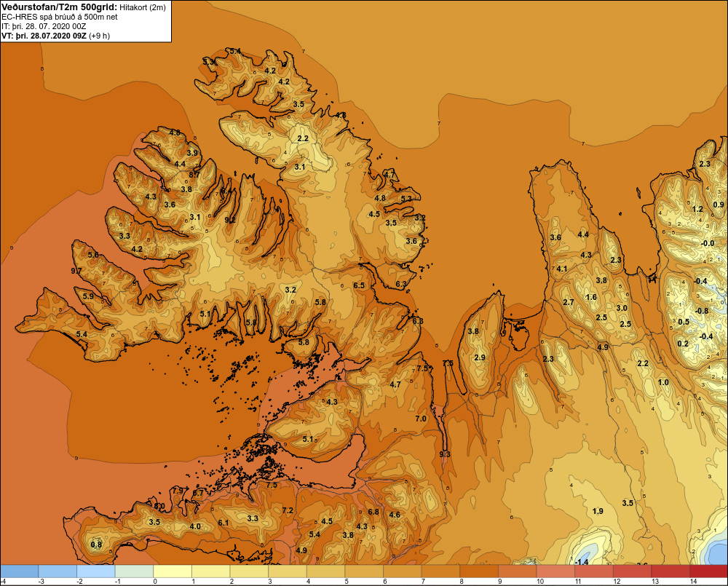The width and height of the screenshot is (728, 586).
Task: Click the 1.0 temperature value
Action: coord(663,382)
